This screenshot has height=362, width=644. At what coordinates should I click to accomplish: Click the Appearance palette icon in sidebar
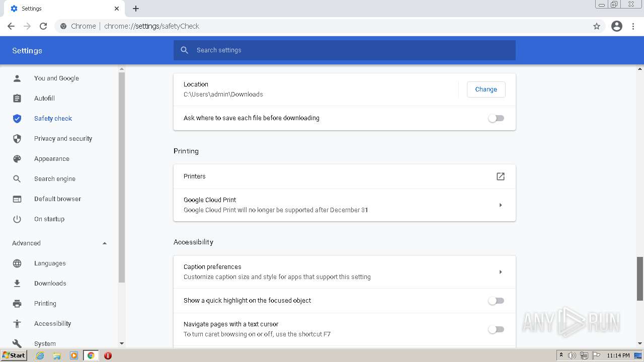click(17, 159)
